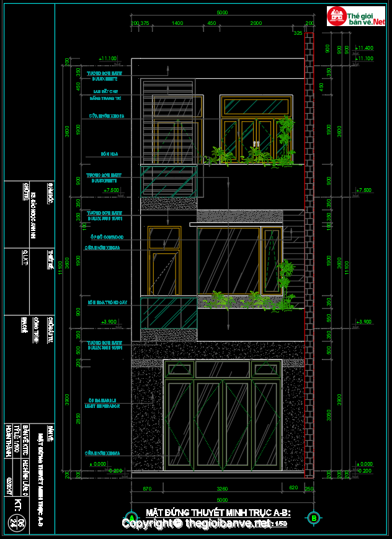Click the 'BỒN HOA TRỒNG CÂY' annotation label
The image size is (392, 539).
coord(107,302)
